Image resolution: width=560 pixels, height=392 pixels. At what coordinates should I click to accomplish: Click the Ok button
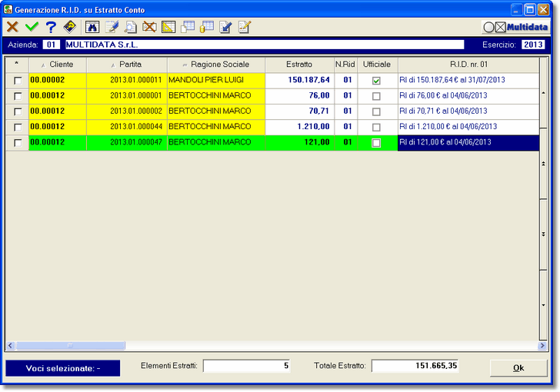[x=518, y=368]
